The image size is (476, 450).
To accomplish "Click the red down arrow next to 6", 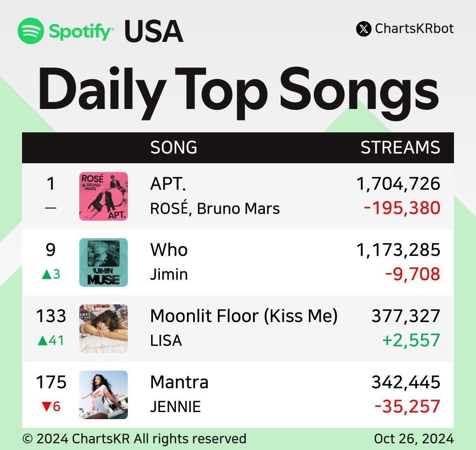I will click(46, 407).
